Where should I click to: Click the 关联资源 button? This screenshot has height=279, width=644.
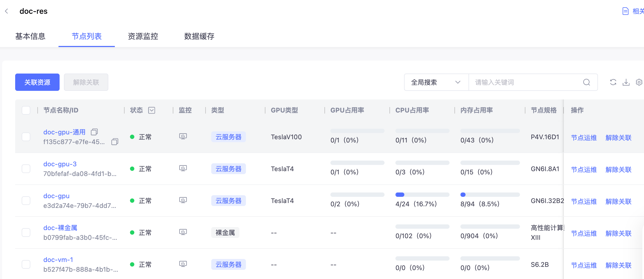(37, 82)
